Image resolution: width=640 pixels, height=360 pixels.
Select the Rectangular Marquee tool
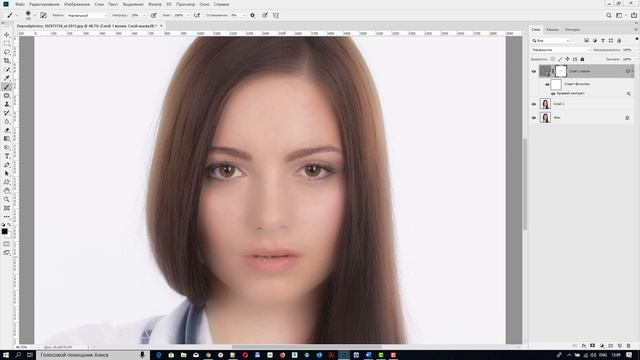(7, 43)
